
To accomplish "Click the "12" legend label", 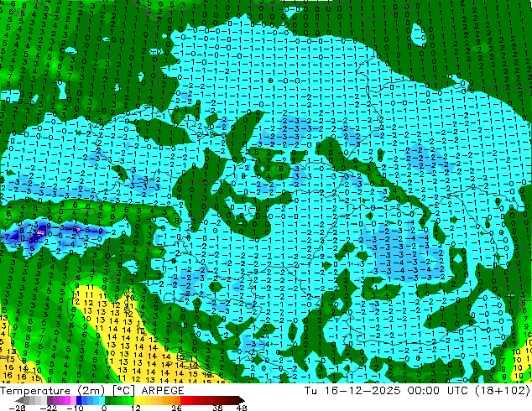I will point(135,408).
